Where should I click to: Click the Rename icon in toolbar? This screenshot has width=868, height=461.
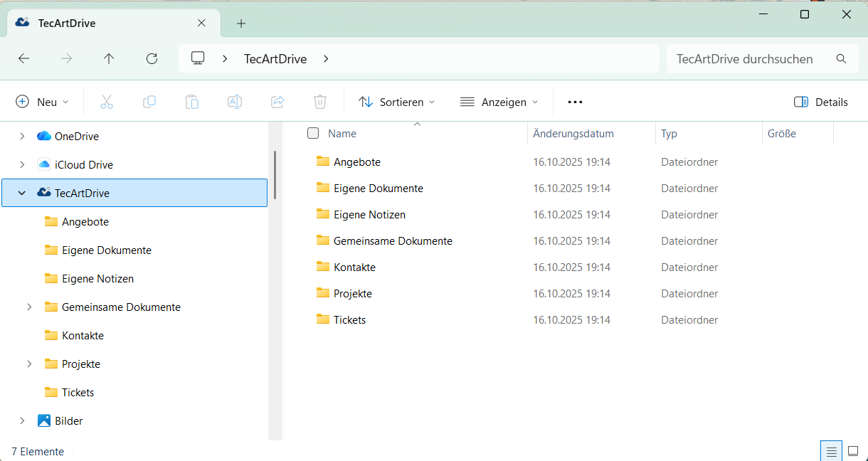click(235, 102)
